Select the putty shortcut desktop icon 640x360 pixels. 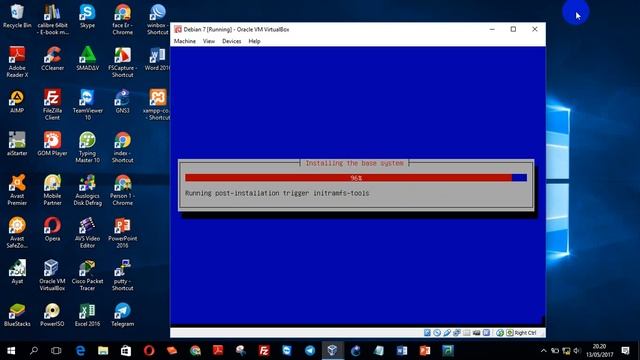(122, 275)
